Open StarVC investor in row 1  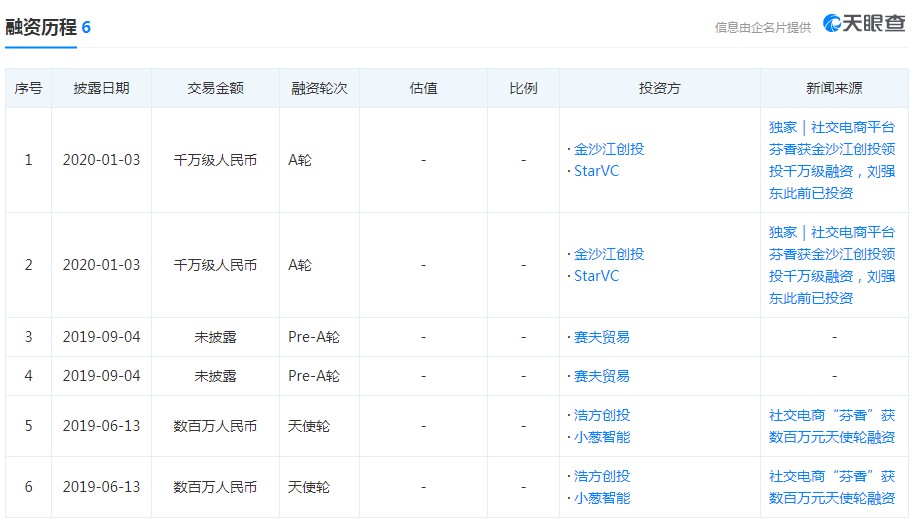596,171
